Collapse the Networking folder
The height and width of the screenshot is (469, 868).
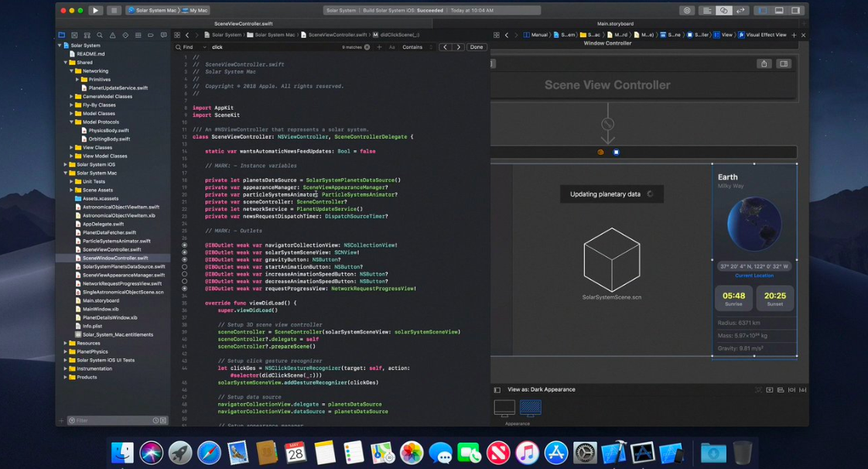pyautogui.click(x=71, y=71)
